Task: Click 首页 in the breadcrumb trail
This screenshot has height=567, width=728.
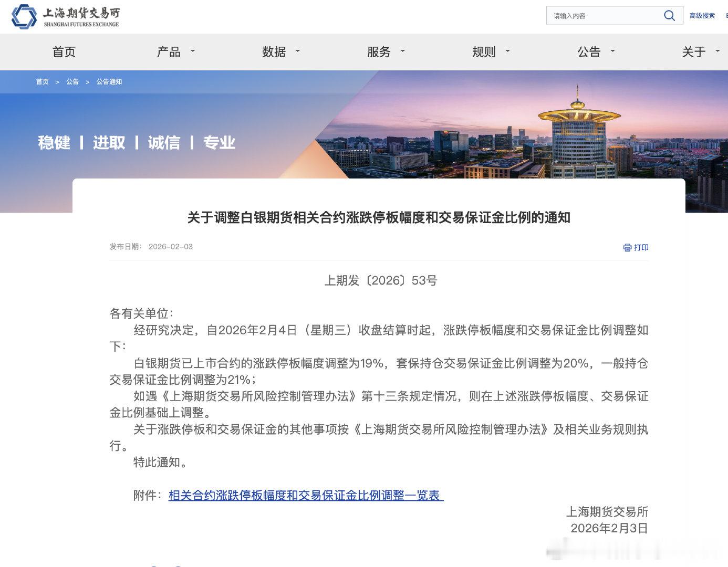Action: coord(42,82)
